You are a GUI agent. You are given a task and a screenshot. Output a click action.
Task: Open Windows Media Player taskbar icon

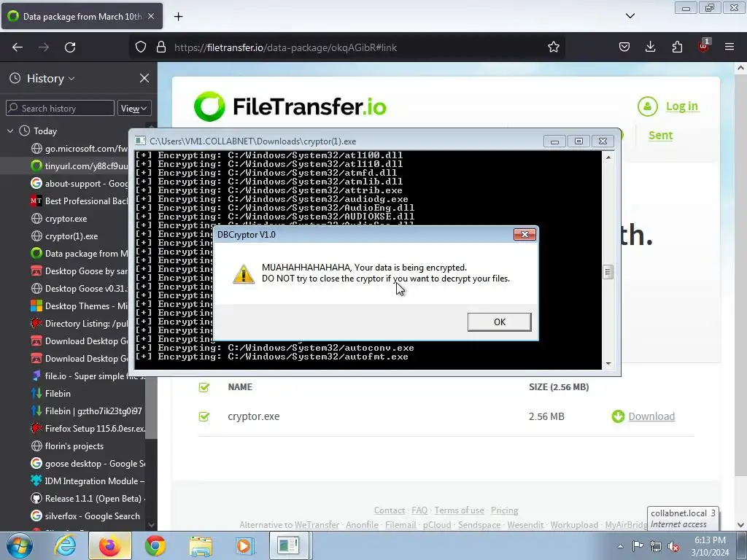pos(245,546)
